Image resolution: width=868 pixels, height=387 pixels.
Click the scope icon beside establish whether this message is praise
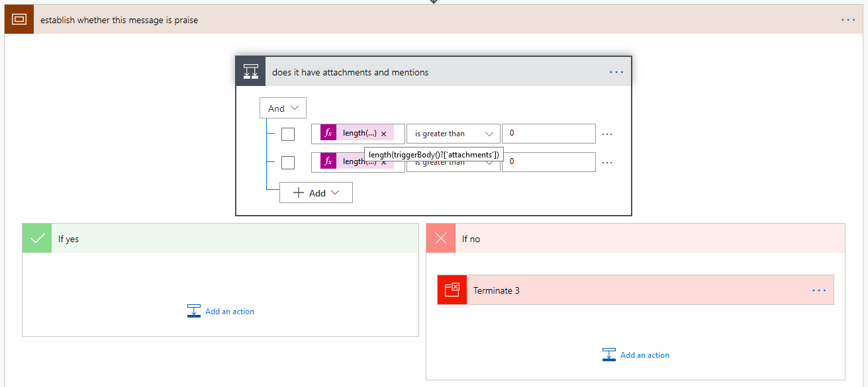pyautogui.click(x=19, y=20)
